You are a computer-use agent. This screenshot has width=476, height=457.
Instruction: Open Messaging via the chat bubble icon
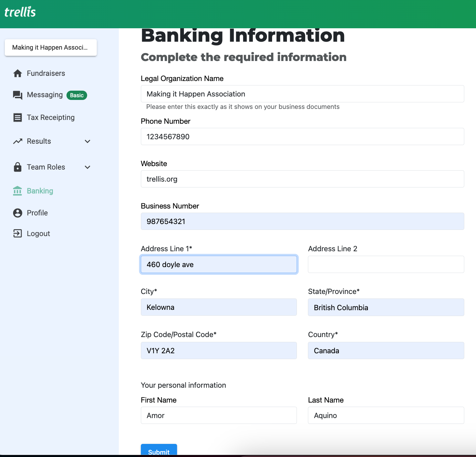point(17,95)
